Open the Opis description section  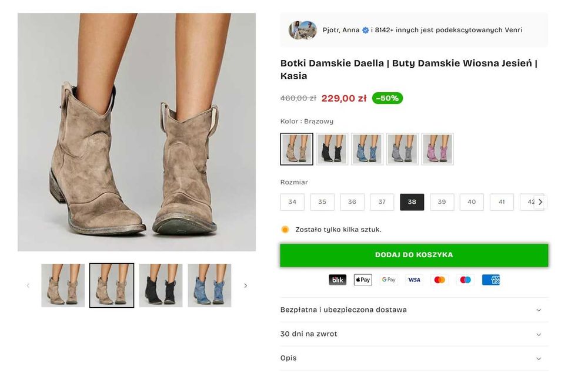[414, 358]
